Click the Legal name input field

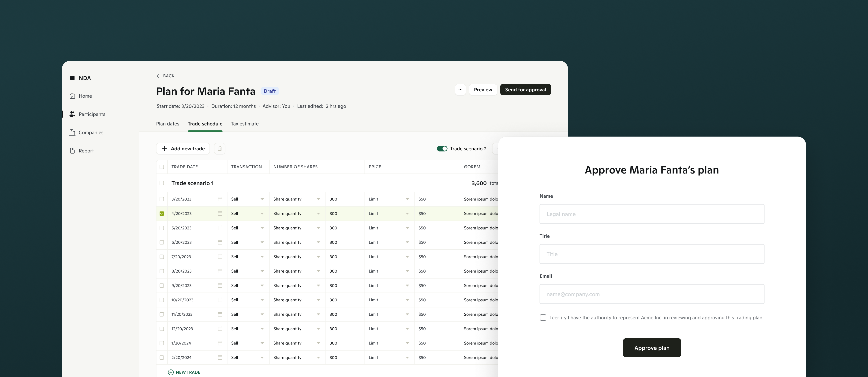(x=652, y=214)
